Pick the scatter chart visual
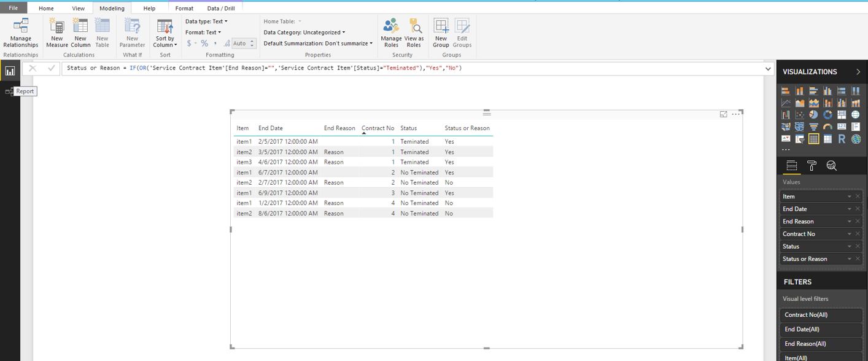The image size is (868, 361). click(800, 115)
